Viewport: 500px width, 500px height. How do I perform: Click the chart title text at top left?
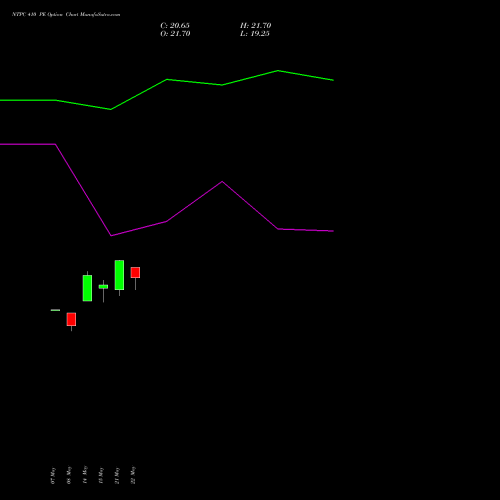coord(66,14)
